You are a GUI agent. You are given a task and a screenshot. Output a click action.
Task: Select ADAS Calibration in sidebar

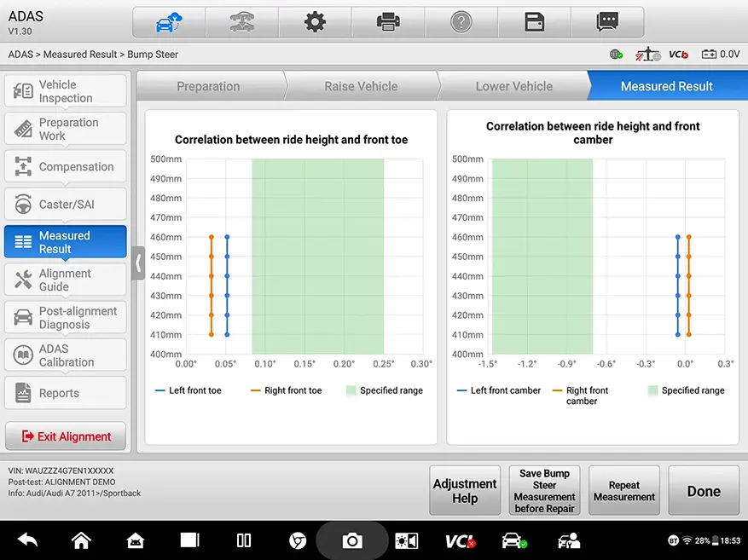[x=66, y=355]
